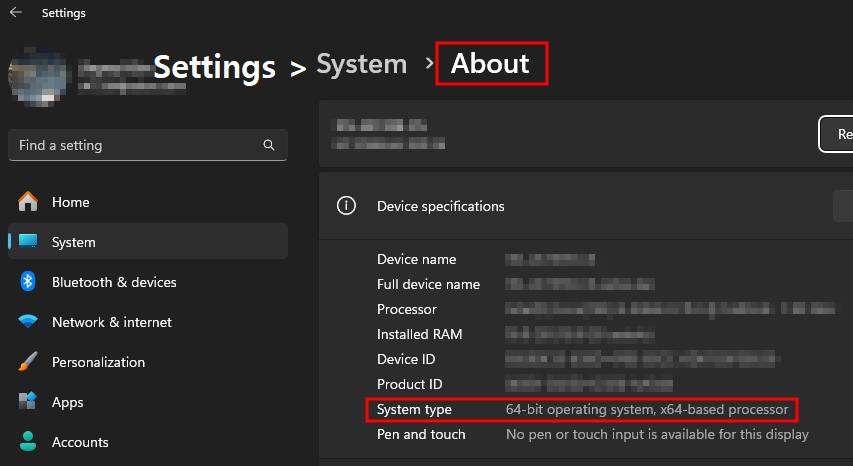Select the System monitor icon in the sidebar

pyautogui.click(x=28, y=242)
